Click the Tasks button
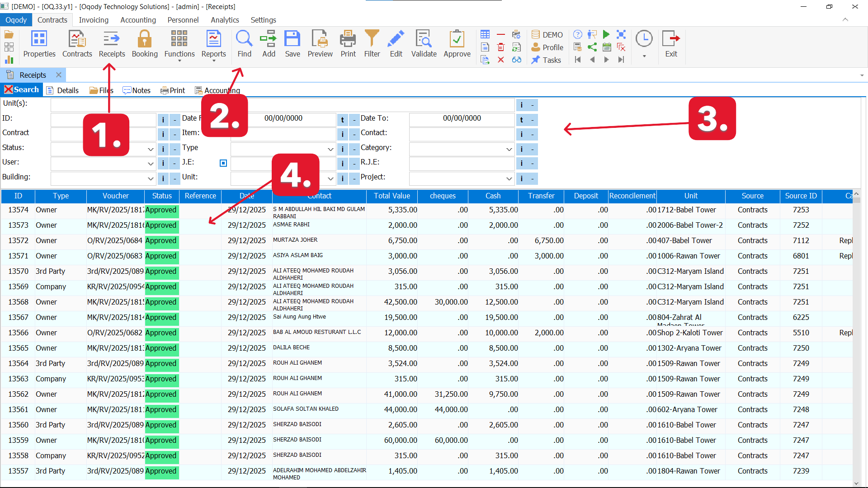868x488 pixels. (546, 60)
